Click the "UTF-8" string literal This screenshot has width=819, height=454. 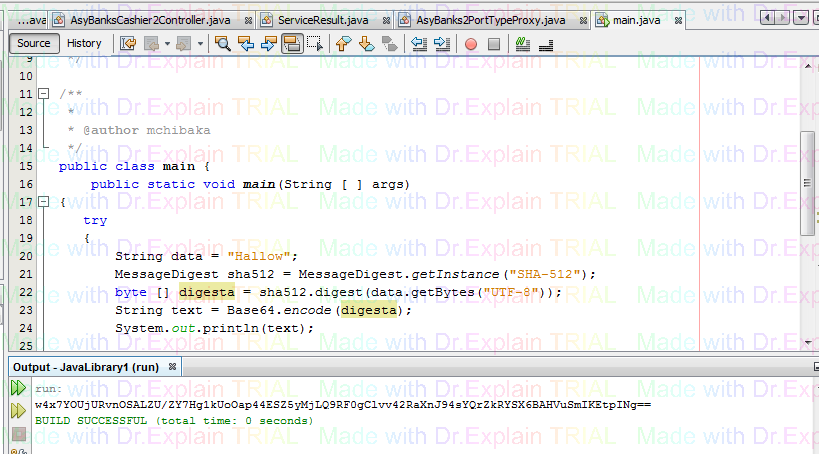[x=510, y=292]
